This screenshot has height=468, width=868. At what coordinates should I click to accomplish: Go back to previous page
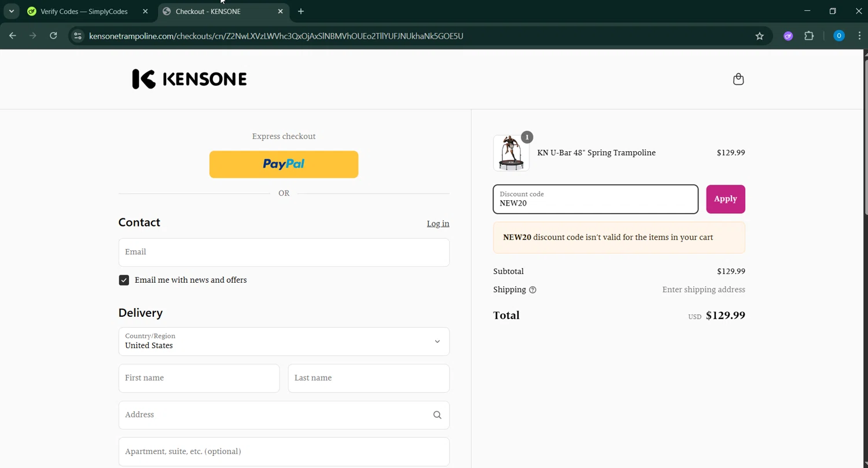(13, 36)
